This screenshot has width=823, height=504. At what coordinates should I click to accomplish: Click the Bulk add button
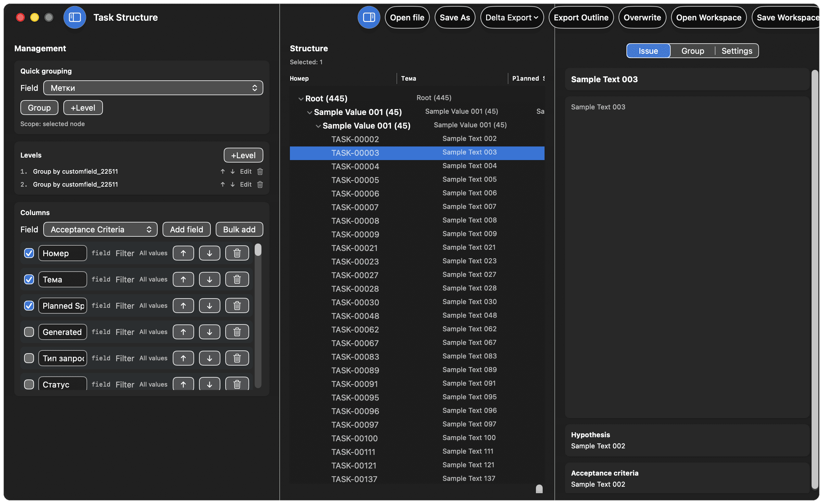tap(239, 230)
